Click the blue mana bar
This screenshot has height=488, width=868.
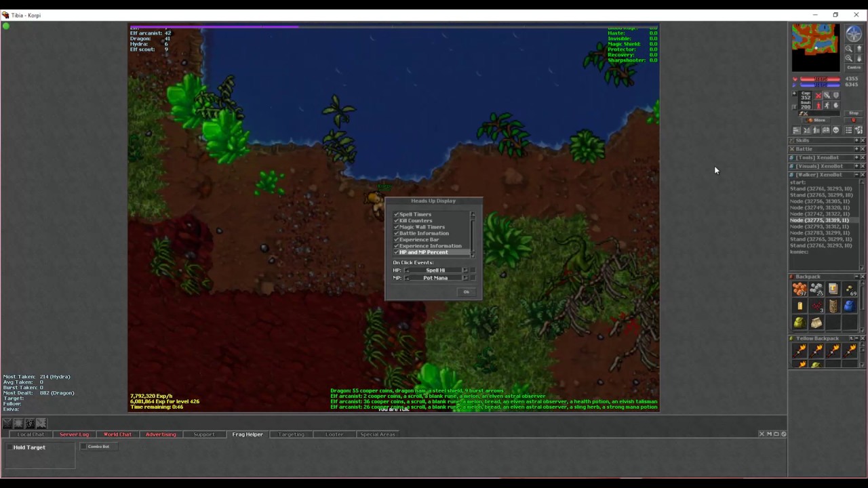tap(820, 85)
